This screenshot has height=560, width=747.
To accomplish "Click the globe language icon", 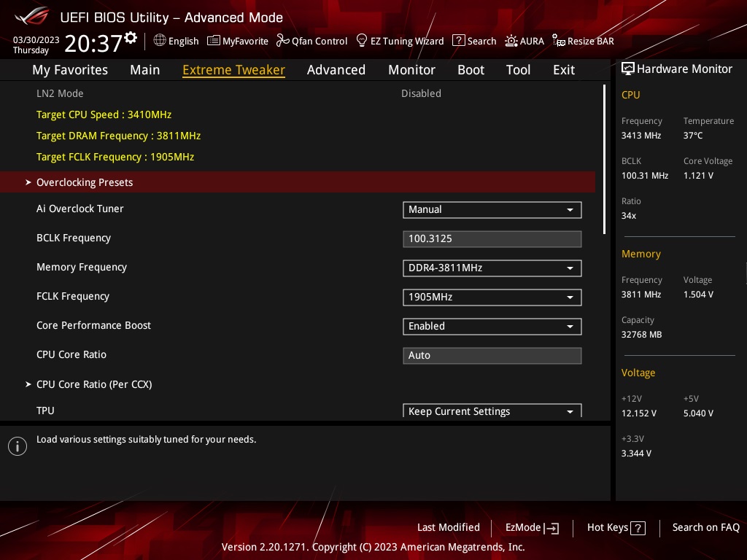I will click(160, 41).
